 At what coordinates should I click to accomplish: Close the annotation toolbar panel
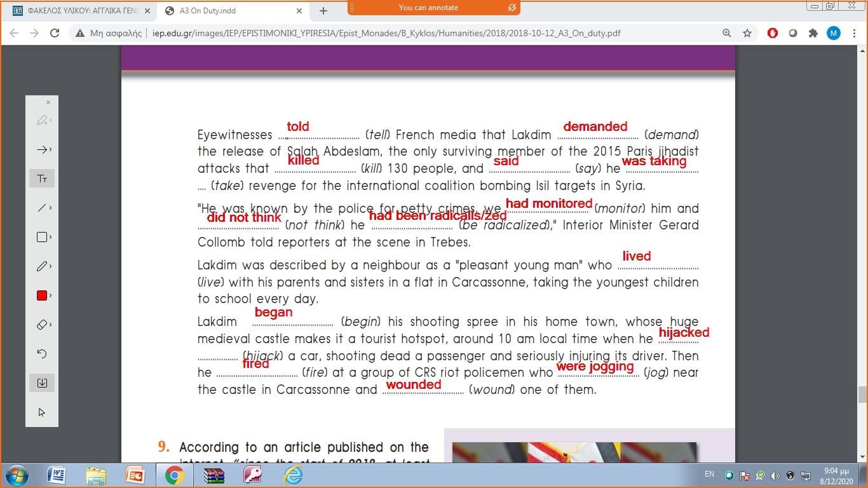pyautogui.click(x=48, y=102)
